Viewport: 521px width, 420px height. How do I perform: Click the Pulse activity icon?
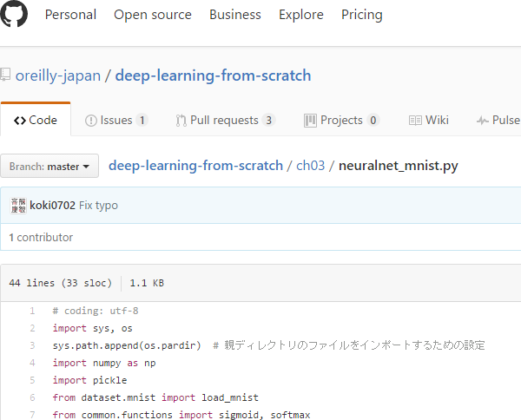483,121
